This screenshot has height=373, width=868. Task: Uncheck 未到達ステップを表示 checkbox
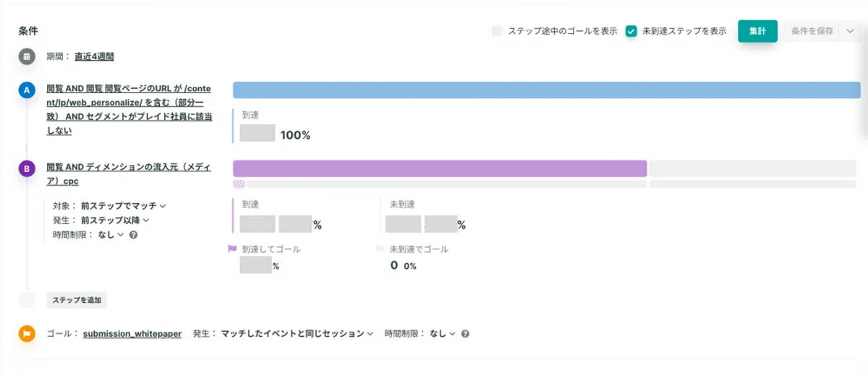pyautogui.click(x=631, y=31)
